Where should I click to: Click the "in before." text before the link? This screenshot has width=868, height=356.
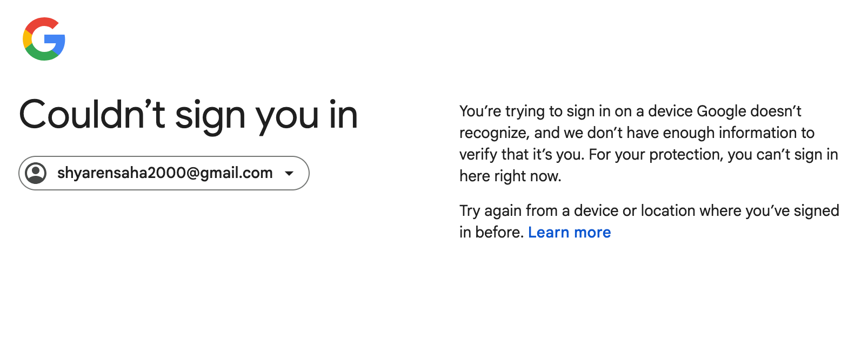pos(491,233)
